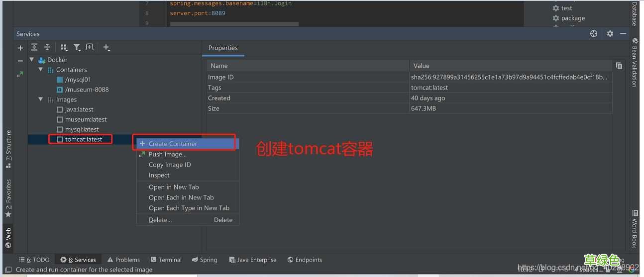Choose Push Image... in context menu
This screenshot has height=277, width=644.
(x=188, y=154)
